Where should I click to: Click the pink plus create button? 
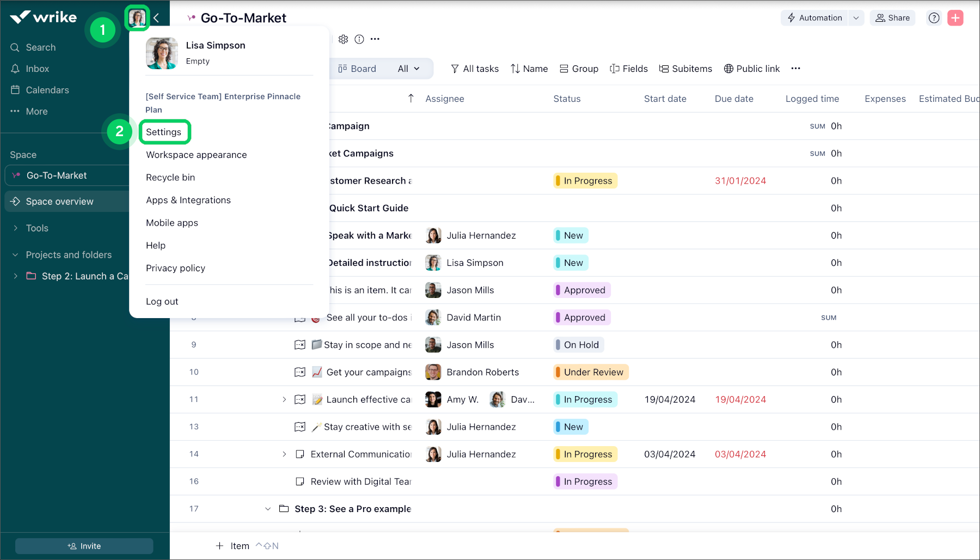click(x=955, y=17)
